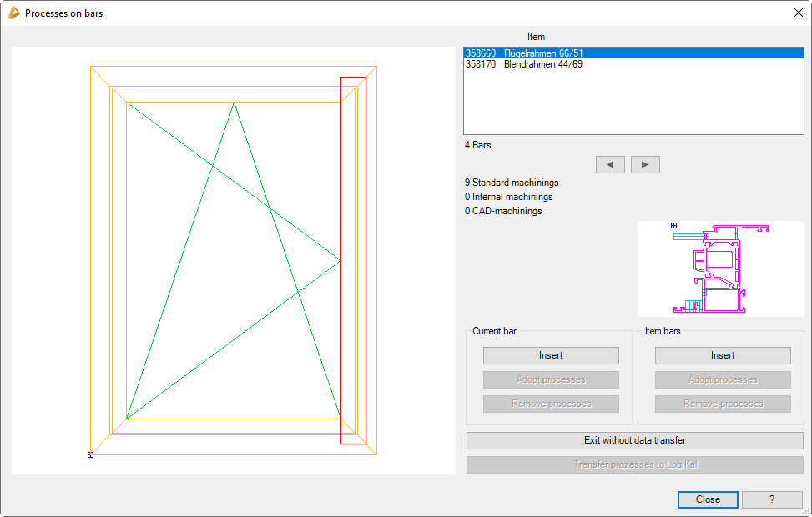This screenshot has height=517, width=812.
Task: Click the blue origin marker in window drawing
Action: point(90,454)
